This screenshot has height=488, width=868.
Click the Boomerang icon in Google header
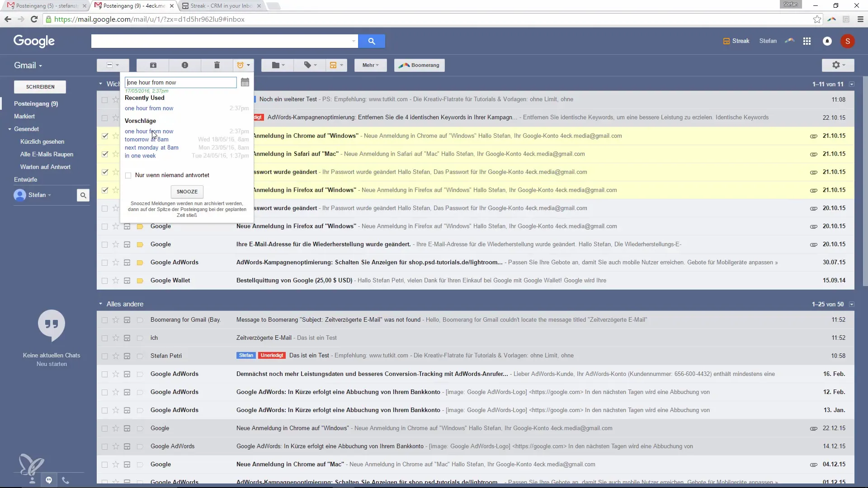pyautogui.click(x=790, y=41)
